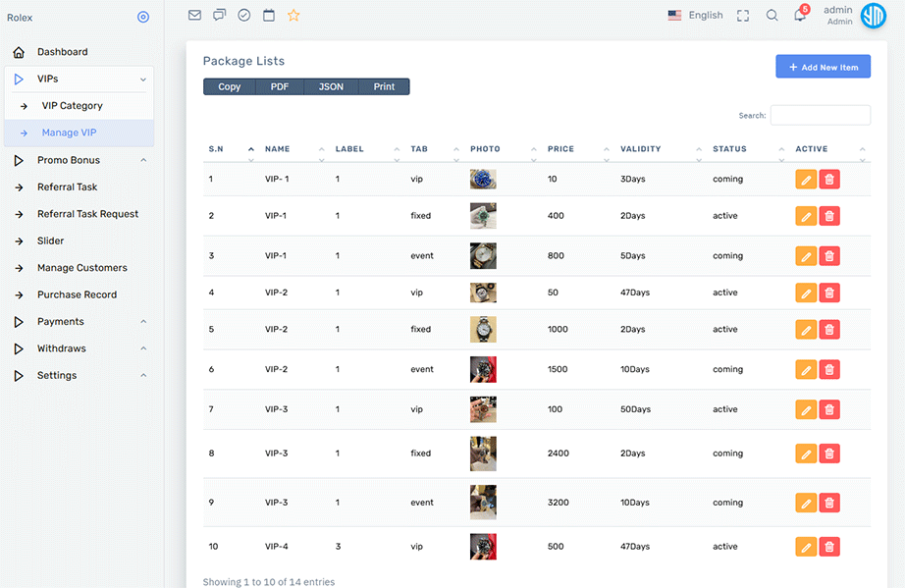
Task: Click the Search input field
Action: [820, 116]
